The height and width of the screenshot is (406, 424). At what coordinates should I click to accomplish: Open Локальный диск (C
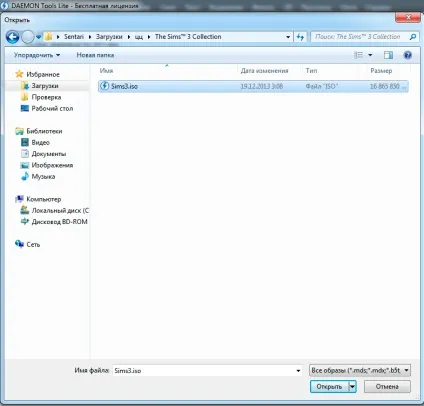(60, 210)
